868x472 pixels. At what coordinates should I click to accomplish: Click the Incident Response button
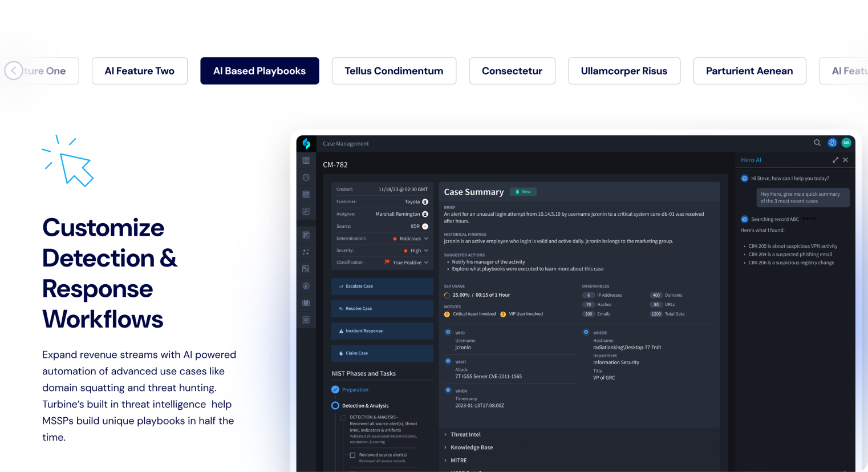point(382,331)
